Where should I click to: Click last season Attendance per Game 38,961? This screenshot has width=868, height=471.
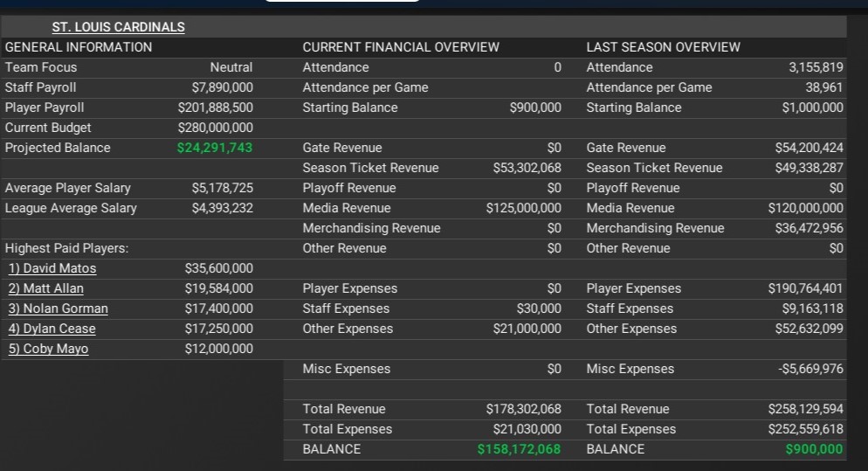(823, 87)
